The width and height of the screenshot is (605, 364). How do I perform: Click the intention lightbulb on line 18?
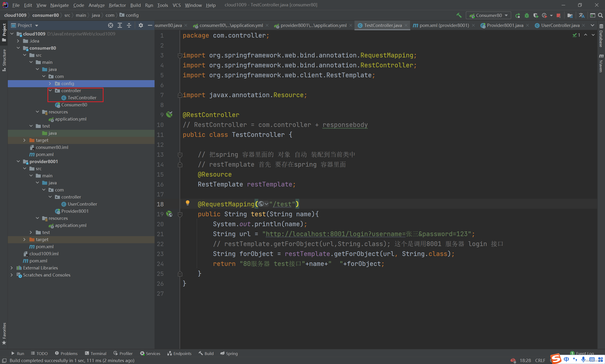click(x=188, y=203)
